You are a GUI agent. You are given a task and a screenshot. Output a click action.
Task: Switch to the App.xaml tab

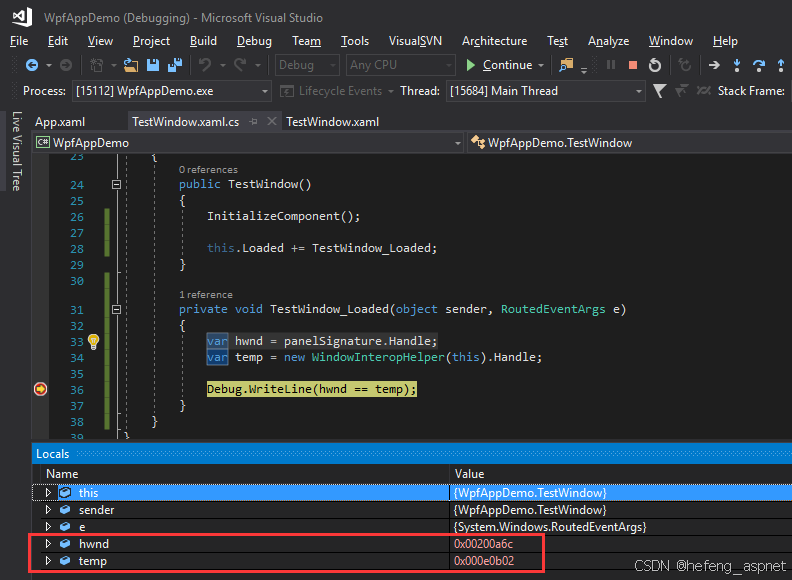(x=60, y=122)
